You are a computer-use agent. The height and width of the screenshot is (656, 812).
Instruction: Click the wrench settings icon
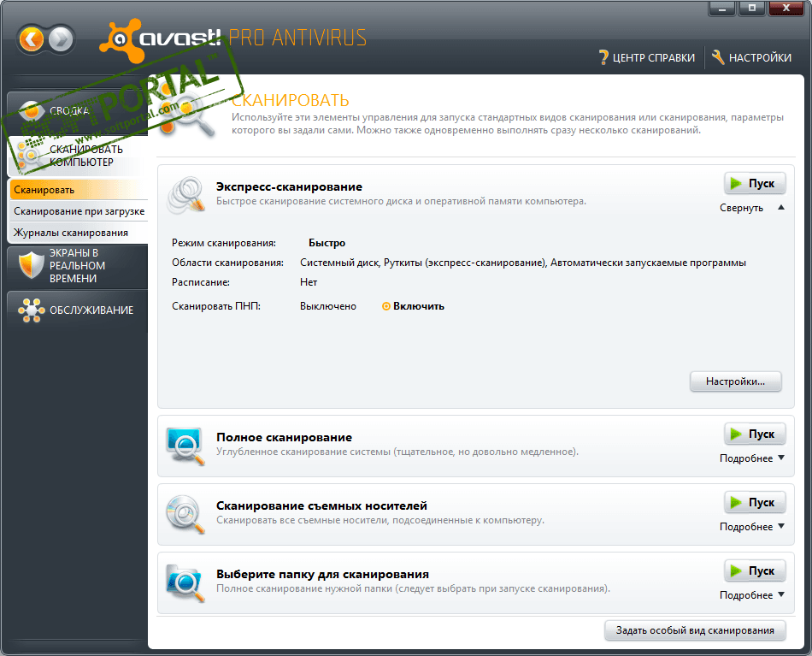[x=718, y=57]
